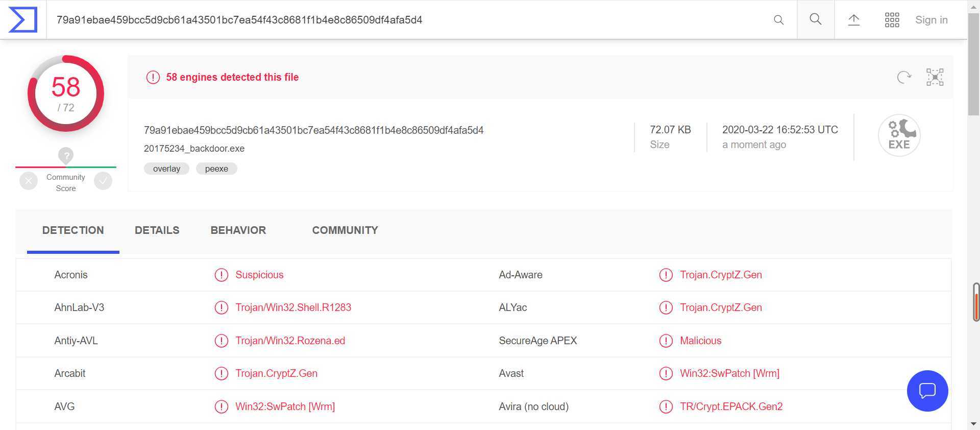980x430 pixels.
Task: Click the VirusTotal sigma logo
Action: point(23,19)
